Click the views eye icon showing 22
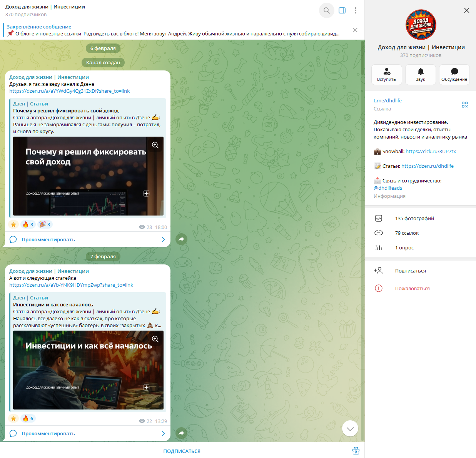 tap(142, 421)
